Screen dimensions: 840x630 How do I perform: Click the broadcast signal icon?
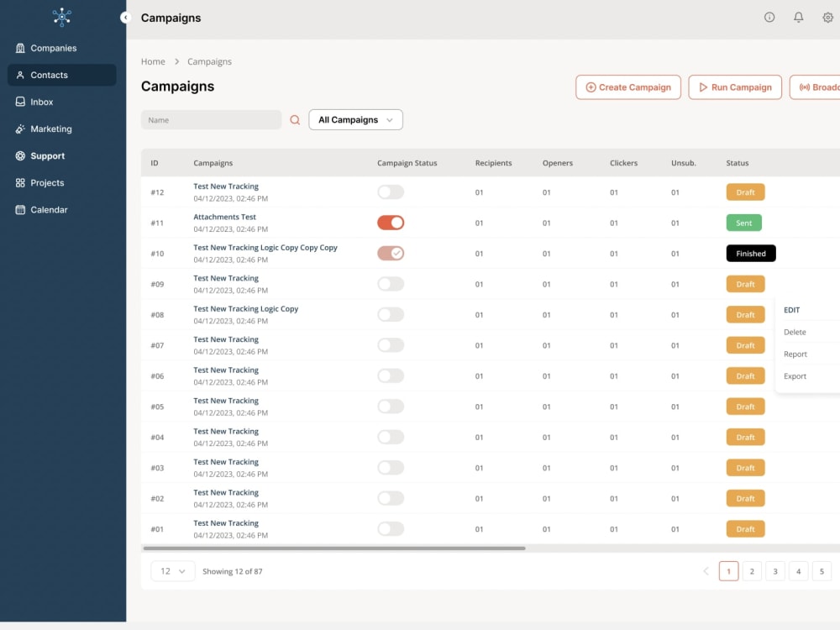(804, 87)
